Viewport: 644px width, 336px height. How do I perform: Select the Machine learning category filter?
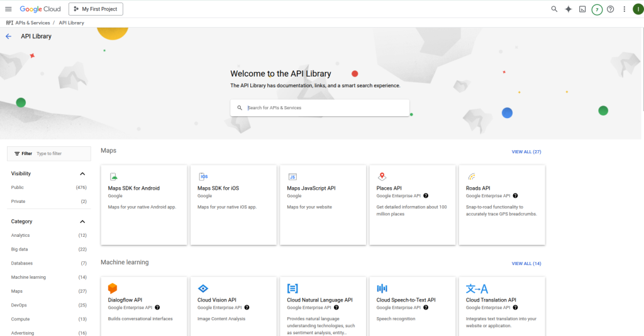click(28, 277)
